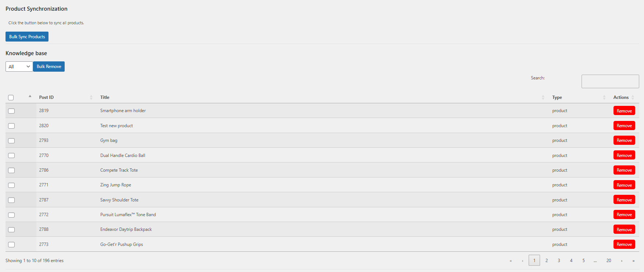This screenshot has height=272, width=644.
Task: Tick the Go-Get'r Pushup Grips checkbox
Action: tap(11, 244)
